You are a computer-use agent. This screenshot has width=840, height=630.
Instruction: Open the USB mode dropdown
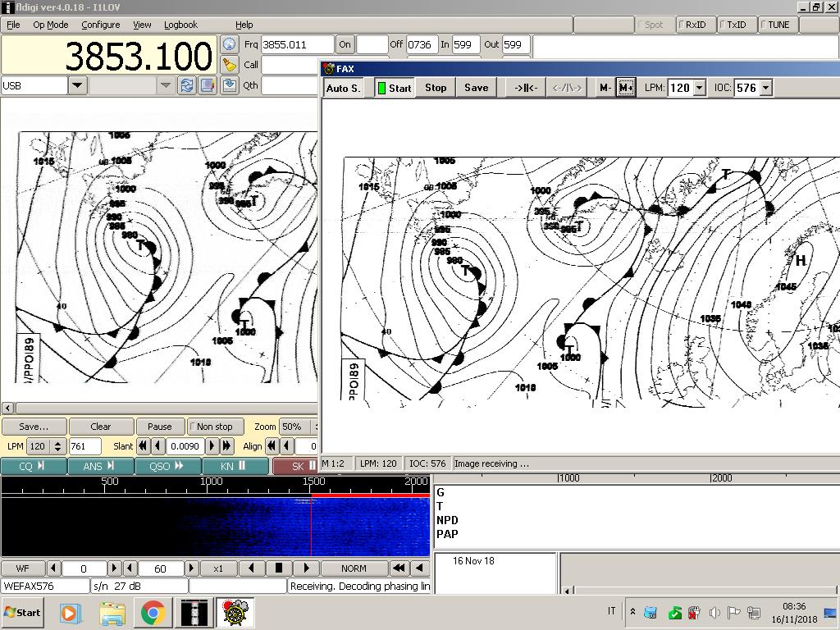click(x=78, y=85)
